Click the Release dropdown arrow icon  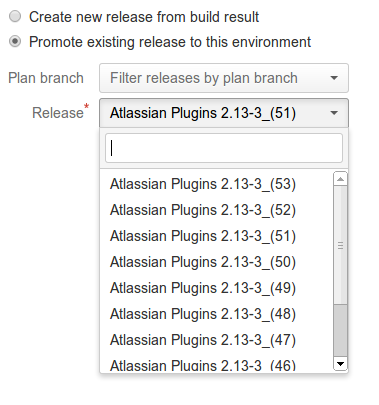point(334,113)
